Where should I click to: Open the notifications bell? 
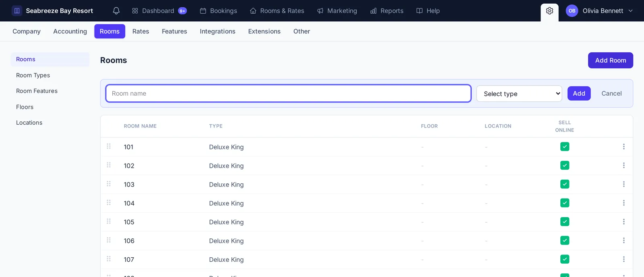click(x=116, y=11)
